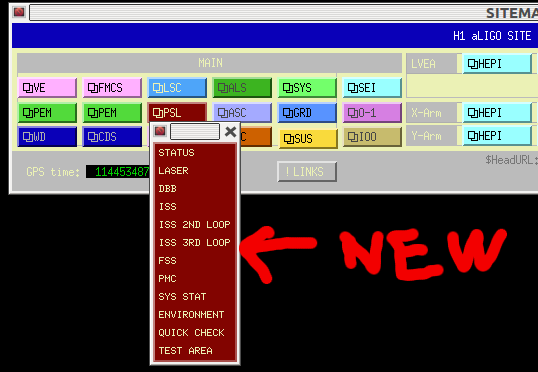Select DBB from the PSL menu
Image resolution: width=538 pixels, height=372 pixels.
[x=195, y=189]
